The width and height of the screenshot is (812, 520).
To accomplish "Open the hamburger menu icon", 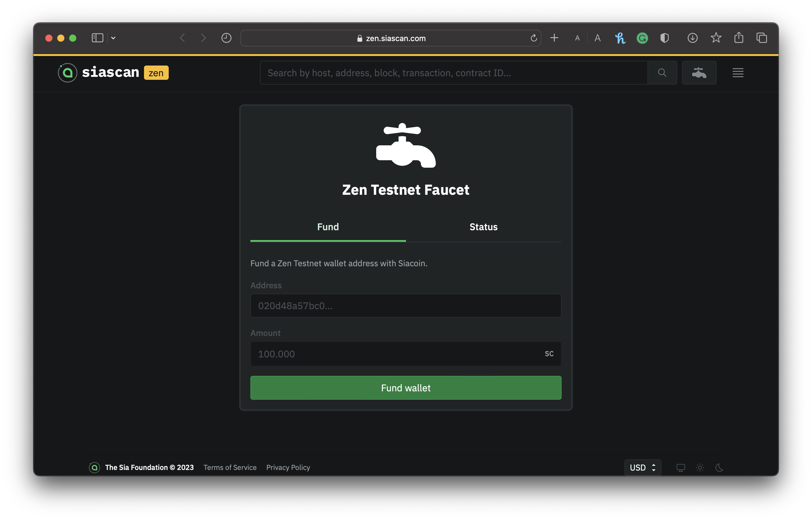I will (738, 73).
